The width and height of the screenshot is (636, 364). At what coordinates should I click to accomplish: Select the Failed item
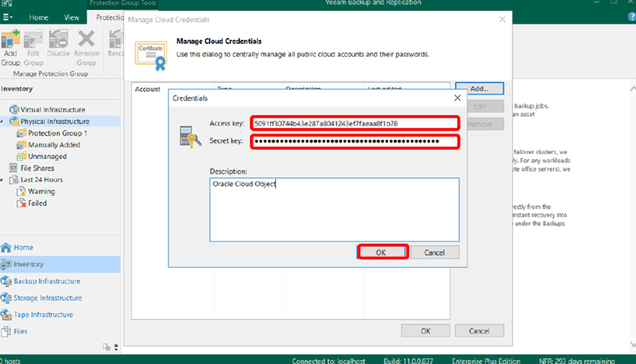37,203
